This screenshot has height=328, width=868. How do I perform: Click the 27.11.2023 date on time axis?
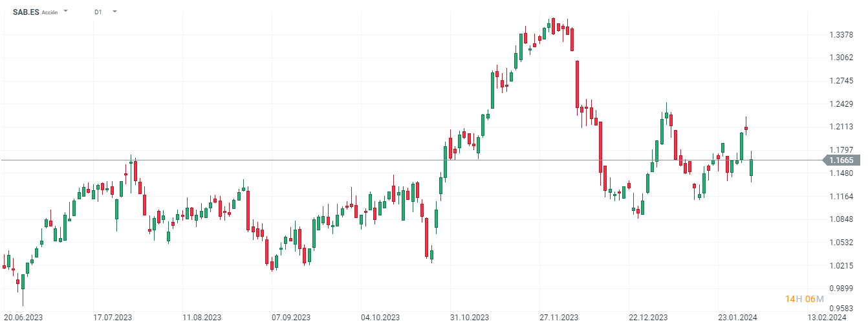point(559,318)
